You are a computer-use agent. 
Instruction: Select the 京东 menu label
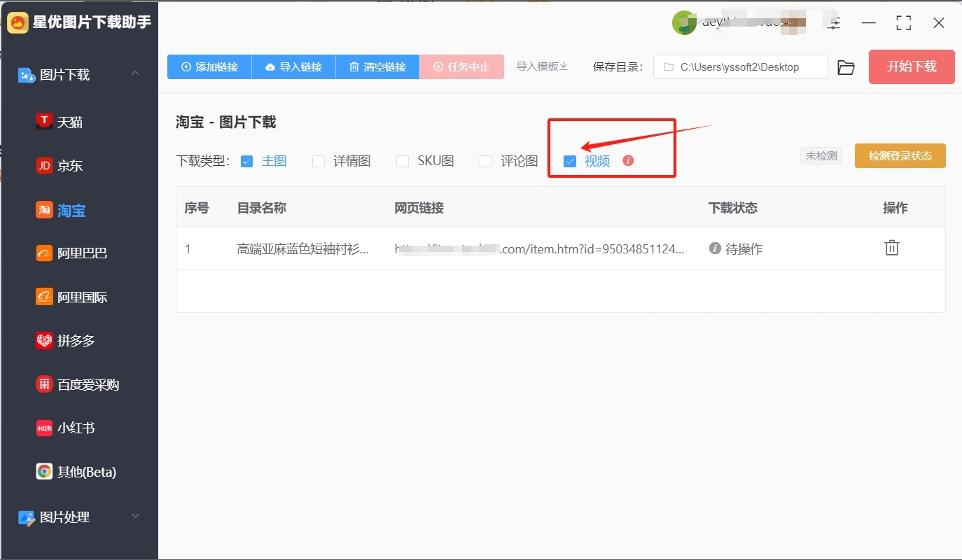point(70,166)
